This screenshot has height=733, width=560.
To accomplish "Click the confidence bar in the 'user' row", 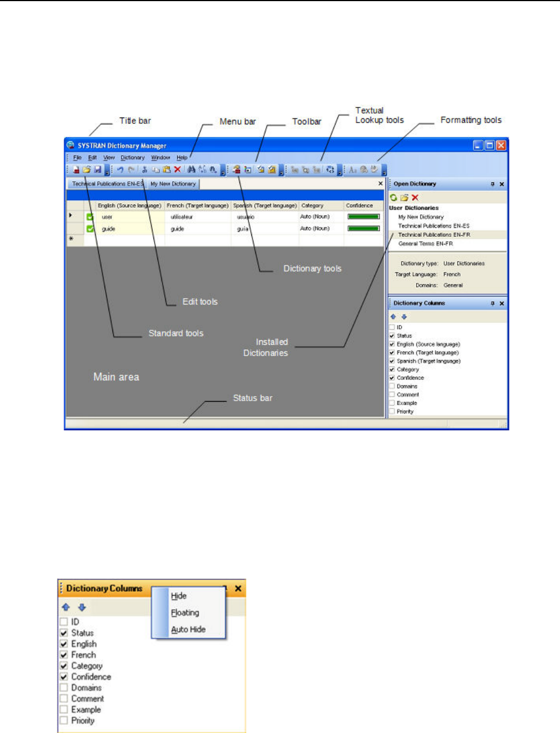I will 364,217.
